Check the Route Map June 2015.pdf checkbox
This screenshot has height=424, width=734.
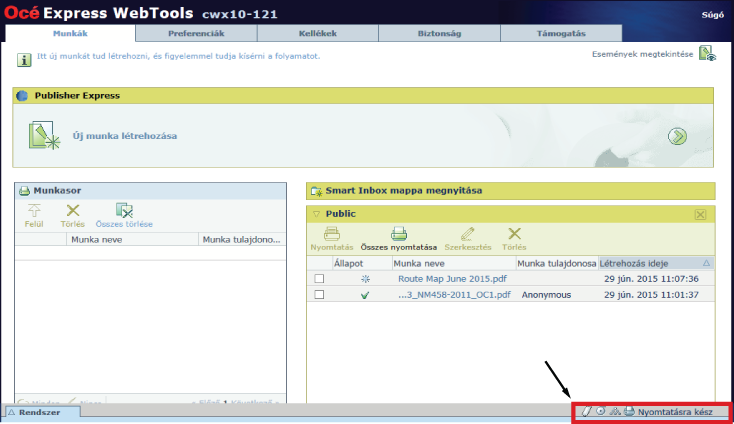point(319,278)
